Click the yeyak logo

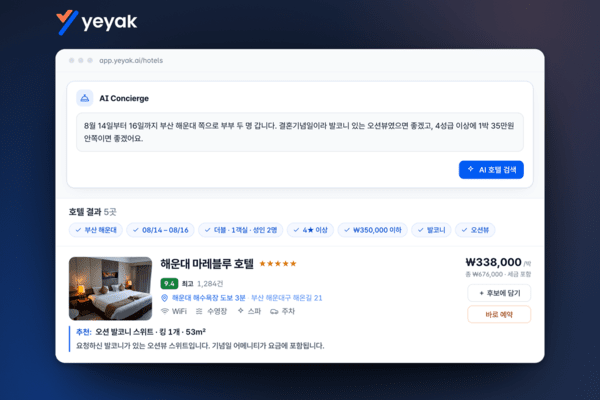pyautogui.click(x=96, y=22)
